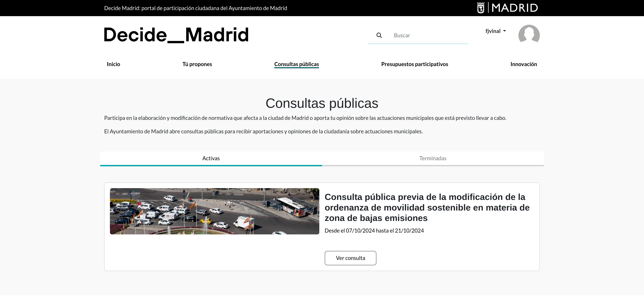
Task: Select the Activas tab
Action: coord(211,158)
